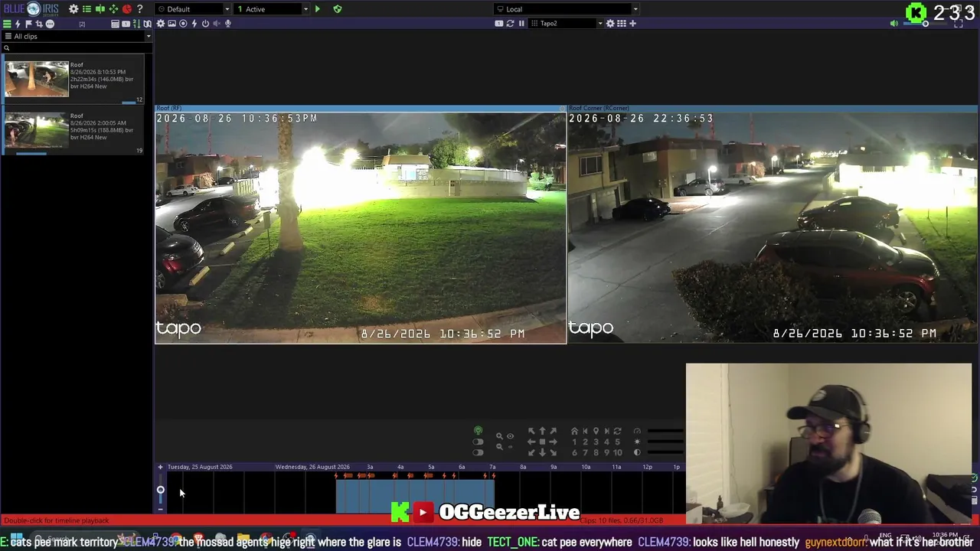Click timeline zoom-out minus button
The height and width of the screenshot is (551, 980).
160,509
